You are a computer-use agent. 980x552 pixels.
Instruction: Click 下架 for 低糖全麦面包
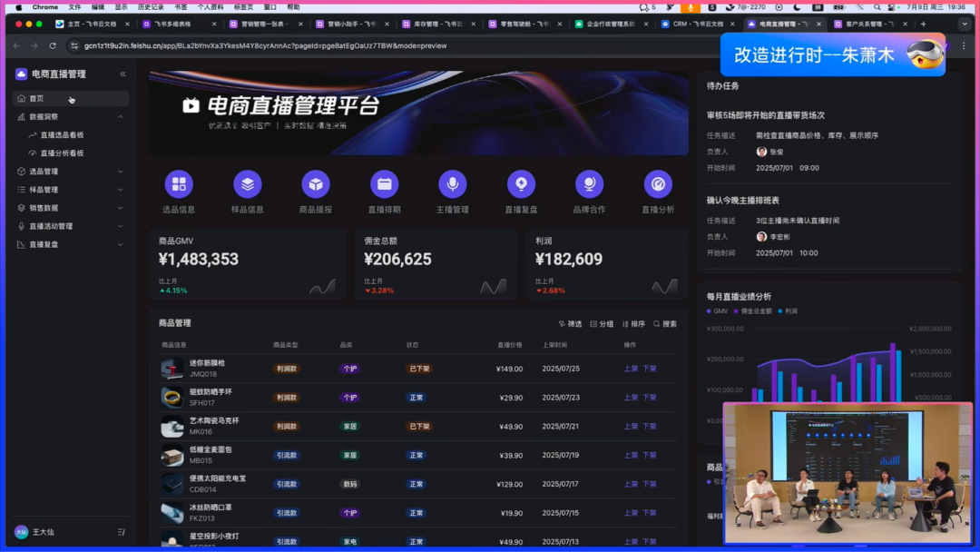point(650,455)
